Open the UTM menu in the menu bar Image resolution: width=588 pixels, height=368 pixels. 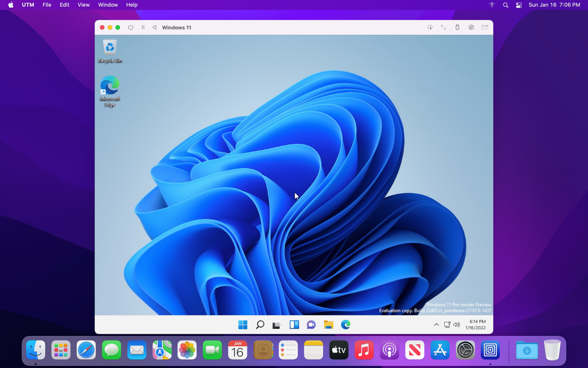pos(28,5)
